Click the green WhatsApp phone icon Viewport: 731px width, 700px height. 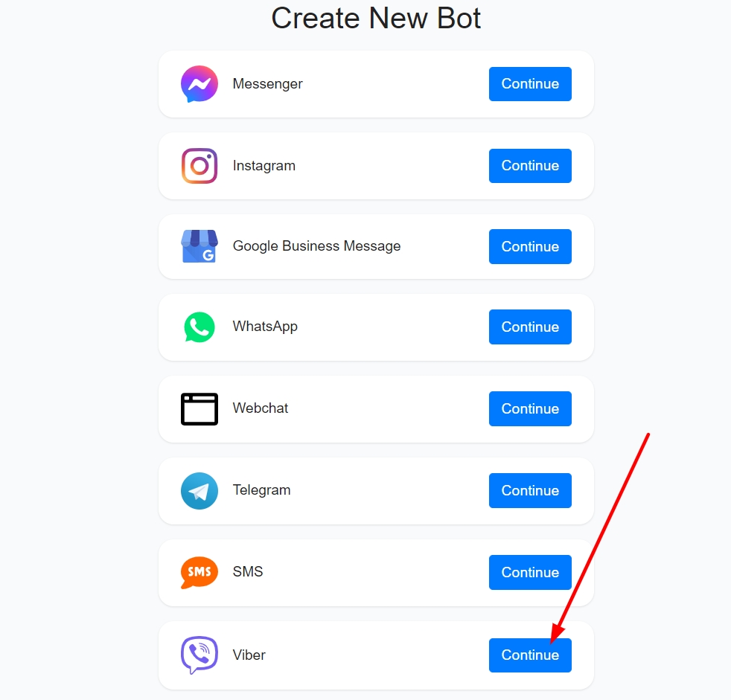pos(199,327)
